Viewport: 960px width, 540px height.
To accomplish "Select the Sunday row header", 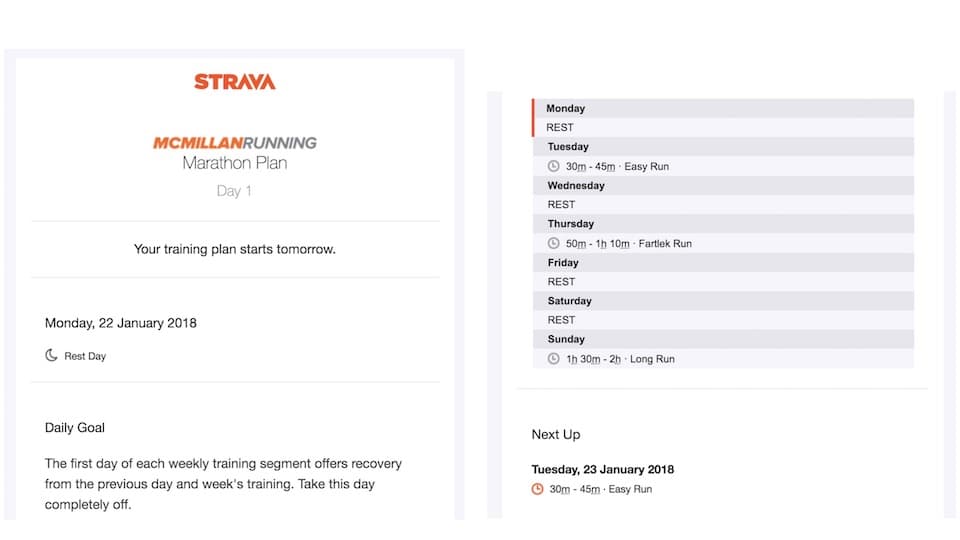I will point(724,339).
